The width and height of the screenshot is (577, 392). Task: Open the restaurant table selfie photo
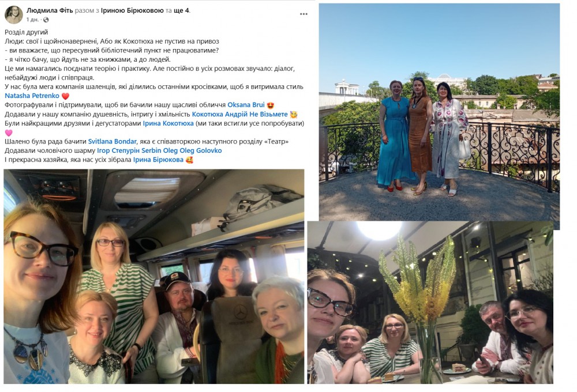[430, 302]
